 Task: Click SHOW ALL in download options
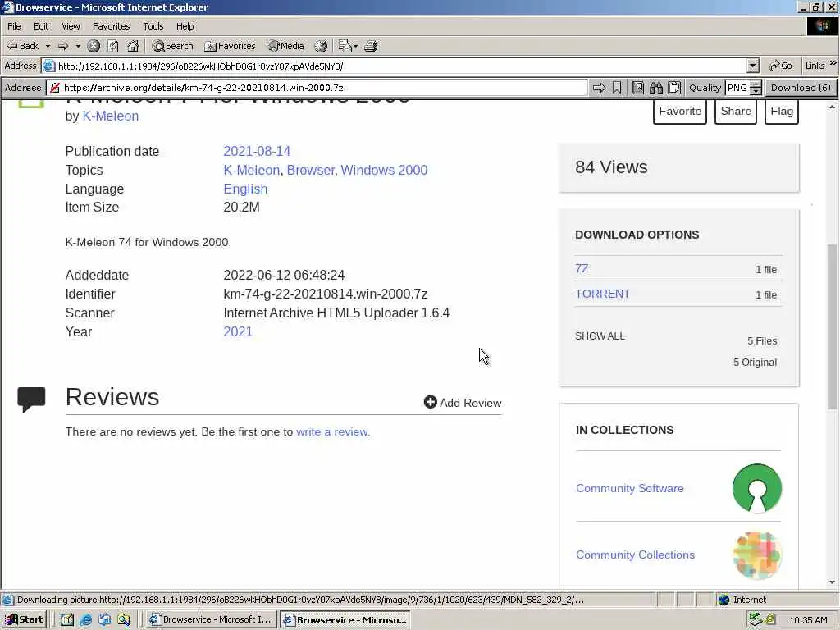[x=600, y=336]
